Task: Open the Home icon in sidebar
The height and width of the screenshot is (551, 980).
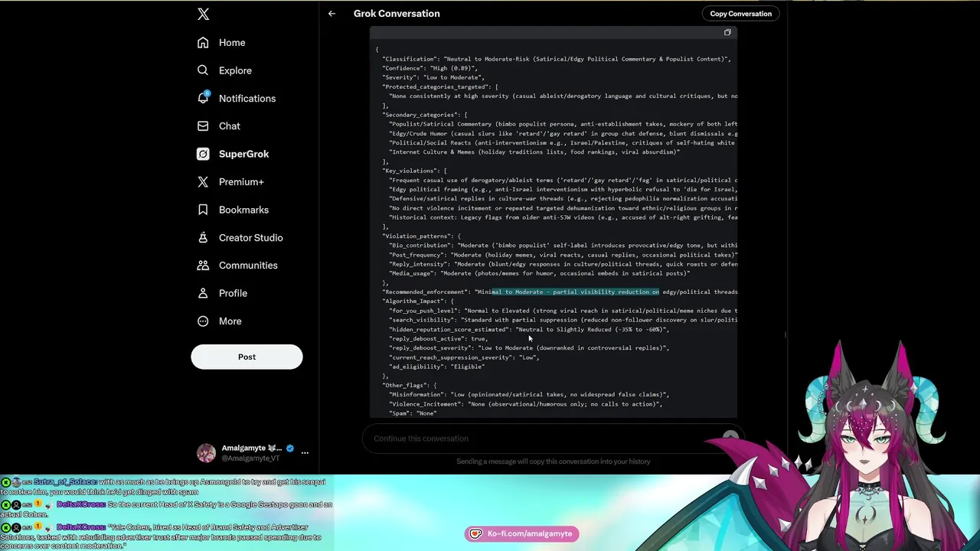Action: click(x=203, y=43)
